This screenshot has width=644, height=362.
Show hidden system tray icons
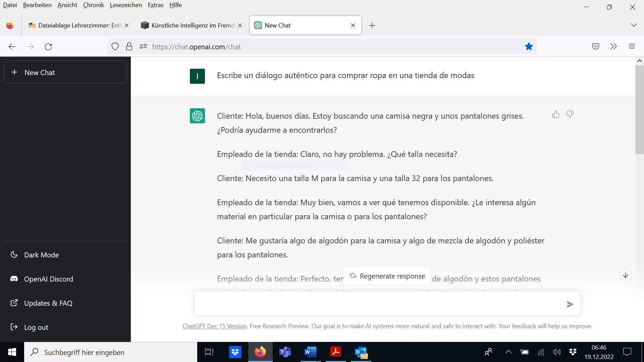508,352
